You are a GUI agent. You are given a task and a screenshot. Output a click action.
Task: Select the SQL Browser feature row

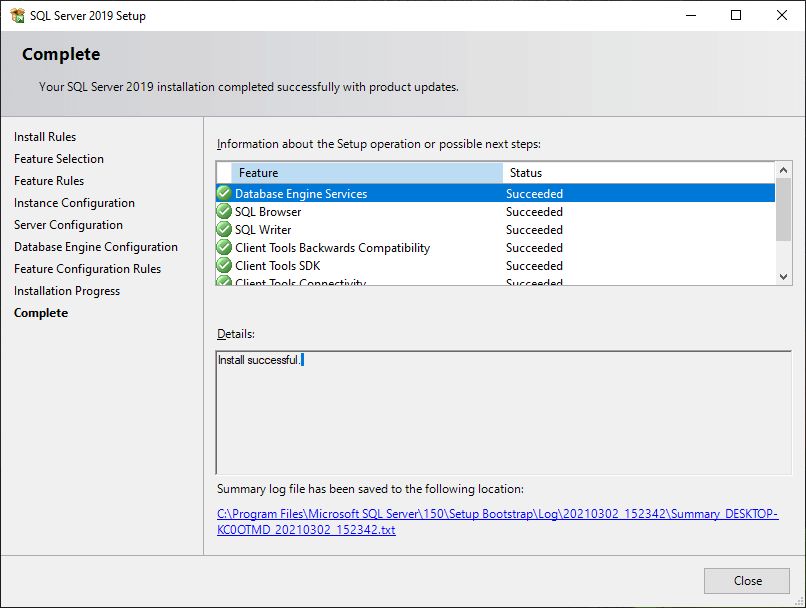pyautogui.click(x=496, y=211)
